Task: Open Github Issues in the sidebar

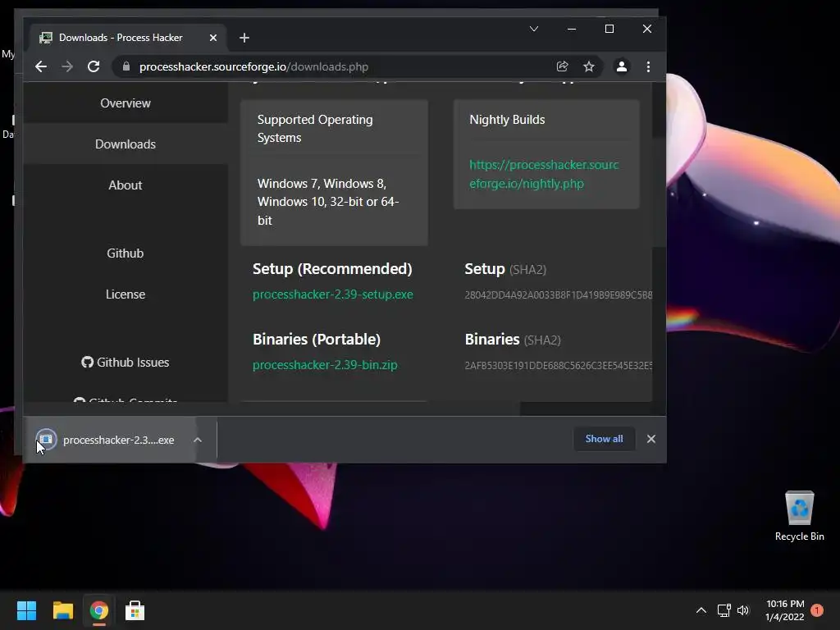Action: point(126,362)
